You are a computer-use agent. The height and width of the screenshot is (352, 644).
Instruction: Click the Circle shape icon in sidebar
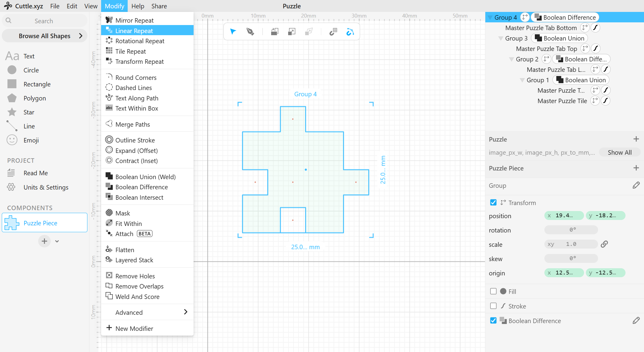click(12, 70)
